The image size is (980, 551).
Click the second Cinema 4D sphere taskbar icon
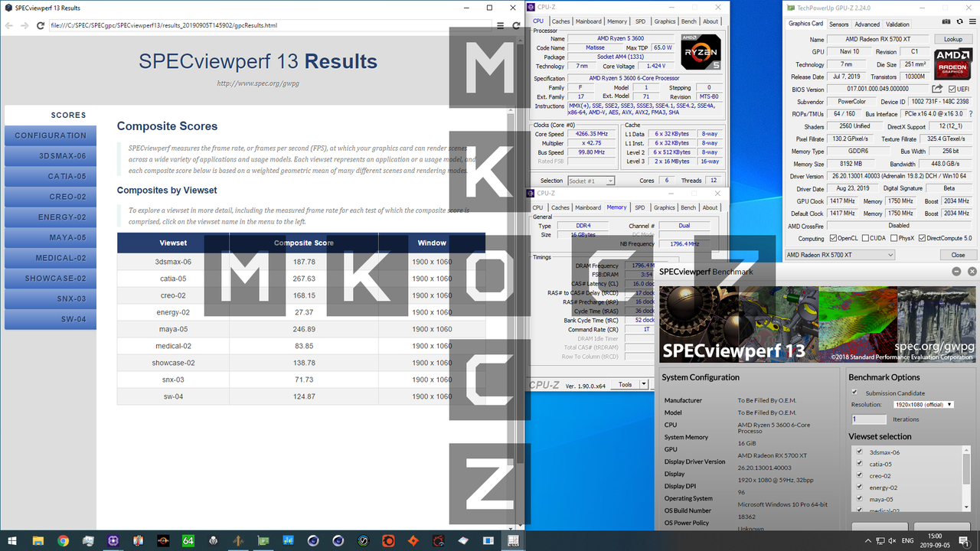click(x=338, y=540)
